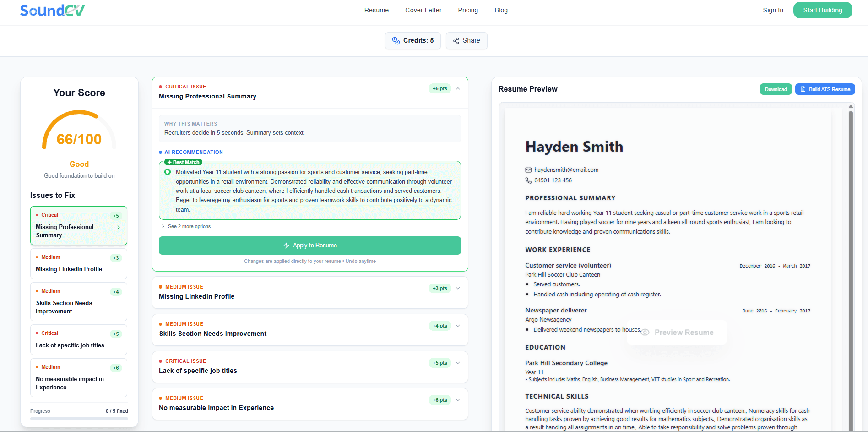
Task: Click the Best Match badge
Action: (x=183, y=162)
